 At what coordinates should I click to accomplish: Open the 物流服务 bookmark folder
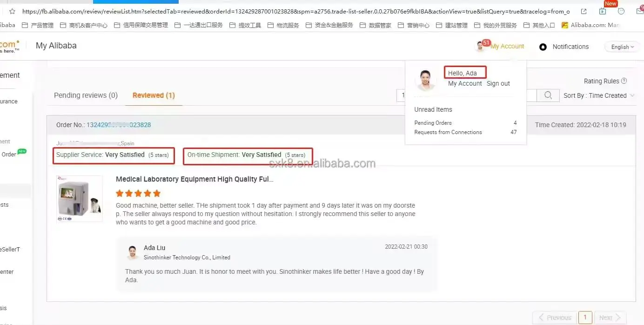point(283,25)
